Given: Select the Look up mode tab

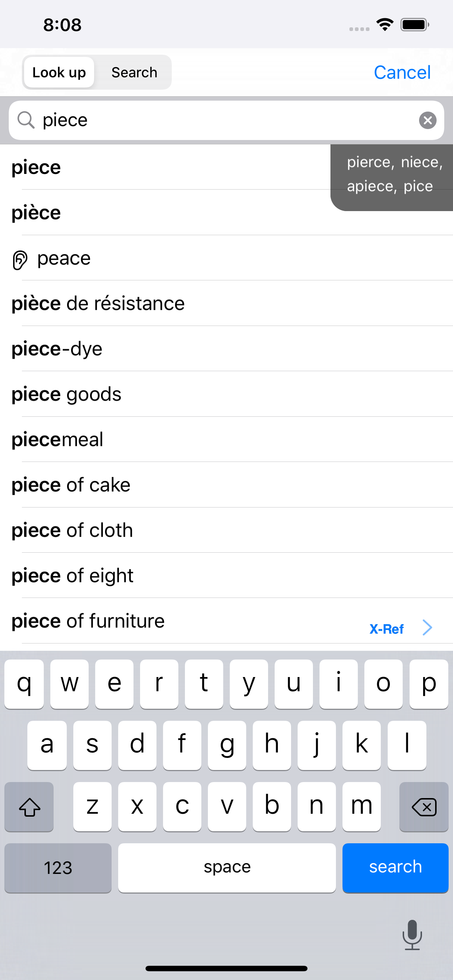Looking at the screenshot, I should coord(59,72).
